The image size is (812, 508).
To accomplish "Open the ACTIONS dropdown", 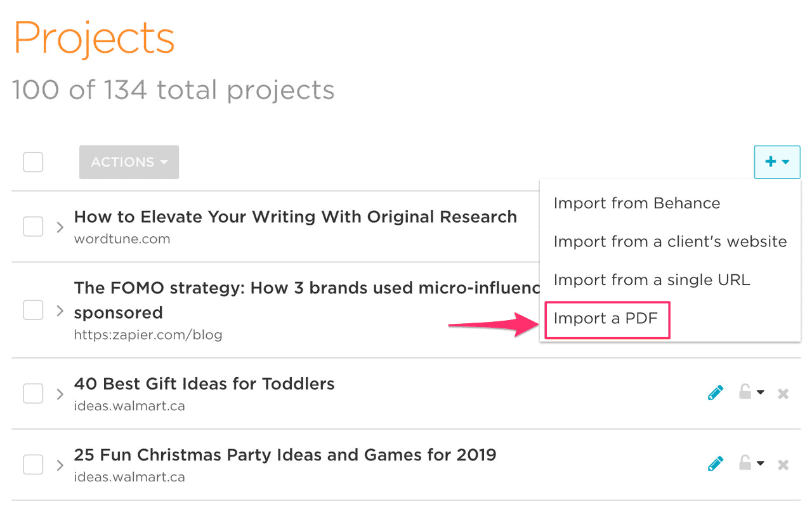I will (129, 162).
